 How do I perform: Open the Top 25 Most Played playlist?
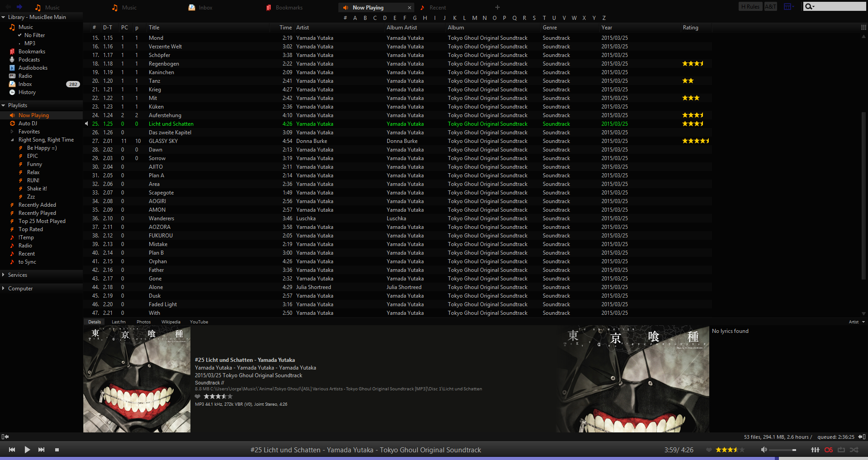click(x=42, y=221)
